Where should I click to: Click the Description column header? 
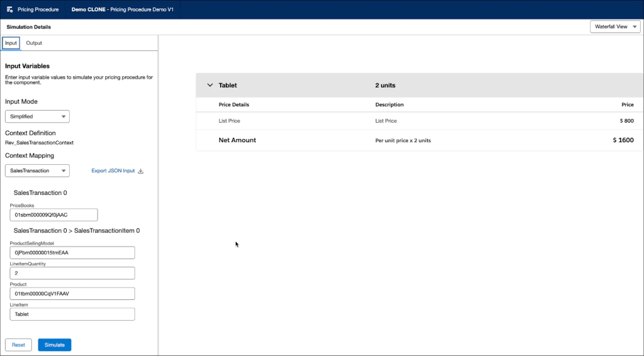click(389, 104)
